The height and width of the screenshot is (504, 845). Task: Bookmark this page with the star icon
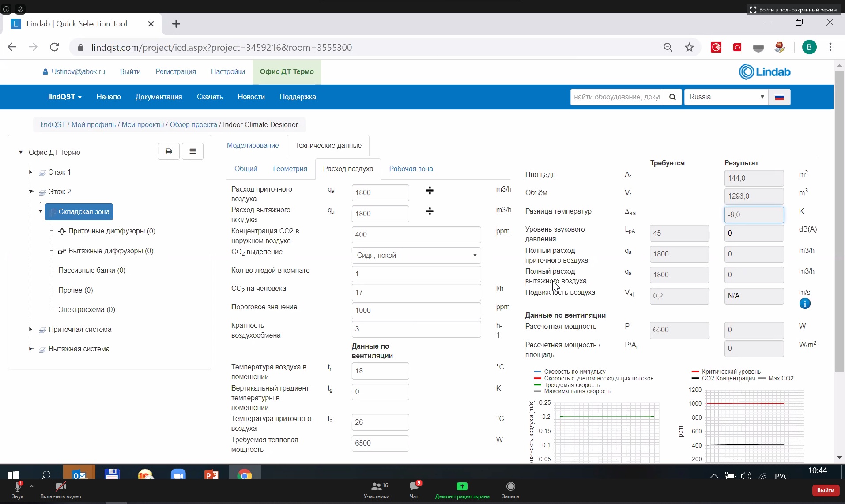pyautogui.click(x=689, y=47)
